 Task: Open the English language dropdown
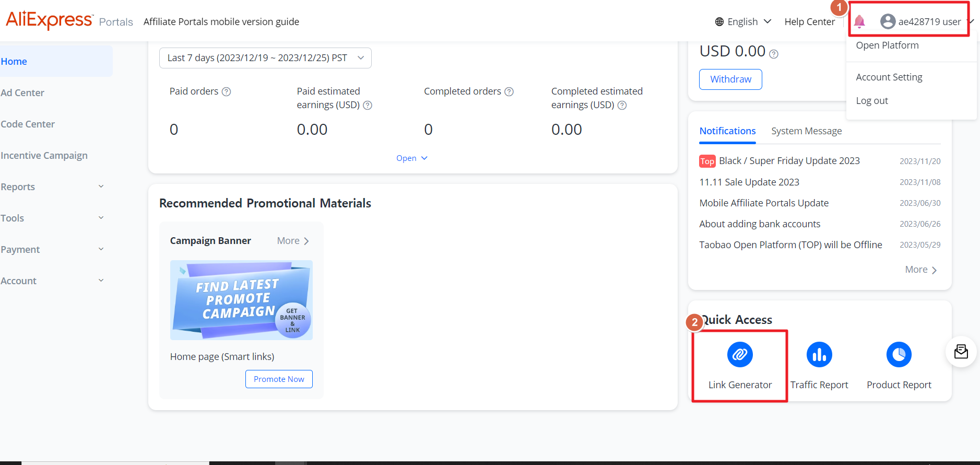[743, 22]
